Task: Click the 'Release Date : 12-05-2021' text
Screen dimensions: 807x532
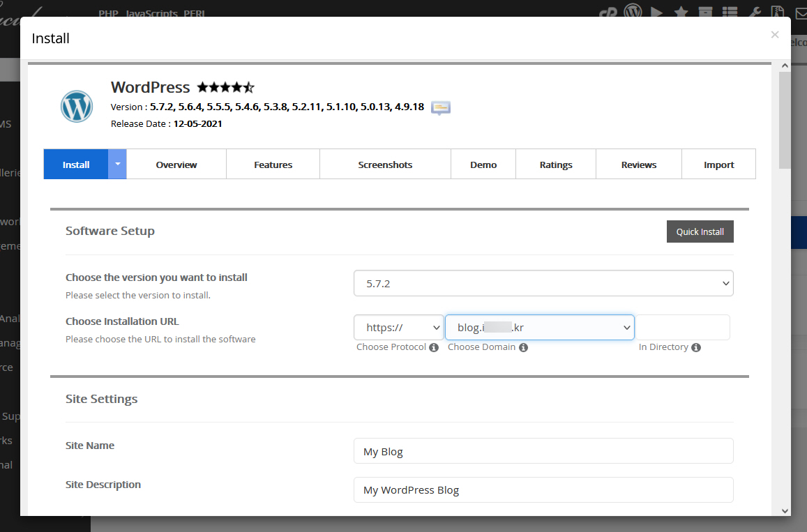Action: click(x=166, y=123)
